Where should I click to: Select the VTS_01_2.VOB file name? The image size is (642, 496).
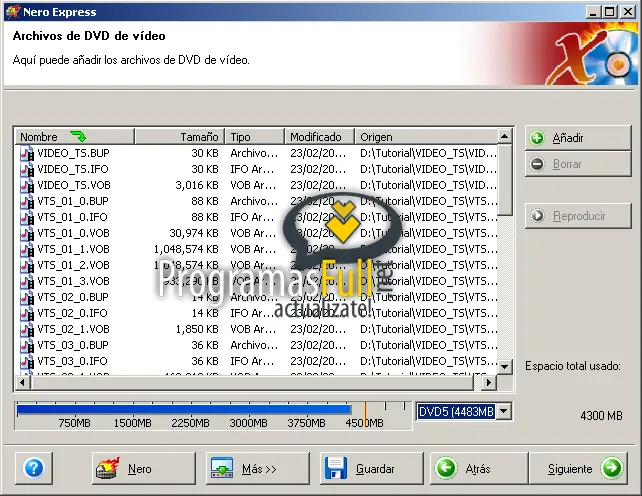[x=73, y=265]
